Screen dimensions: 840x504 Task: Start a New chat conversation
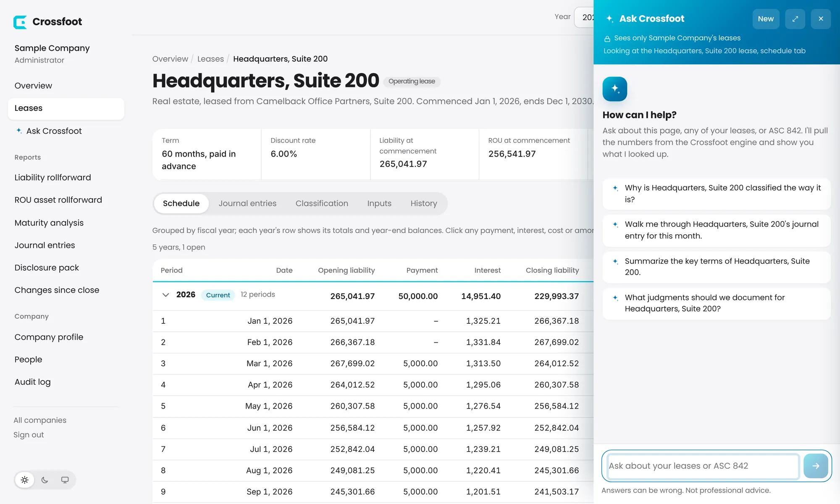pyautogui.click(x=766, y=19)
